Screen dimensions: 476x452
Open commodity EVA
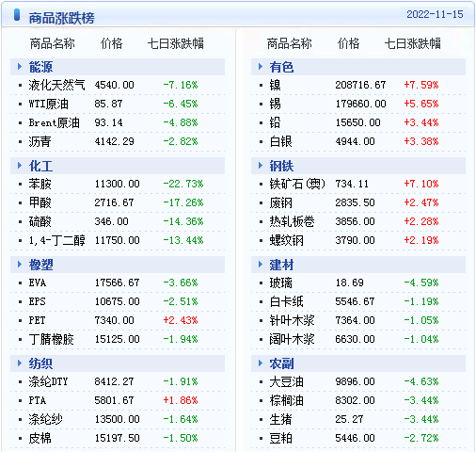click(x=38, y=282)
